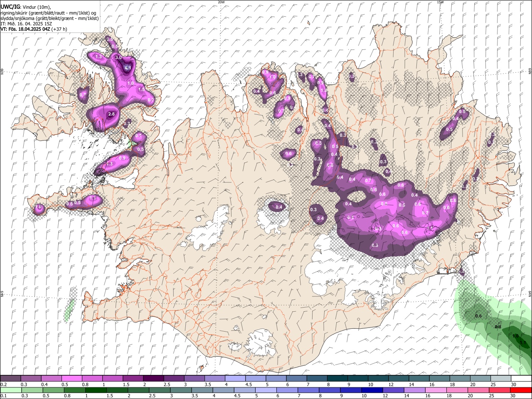Select upper legend swatch between 3 and 3.5
Viewport: 532px width, 399px height.
194,378
